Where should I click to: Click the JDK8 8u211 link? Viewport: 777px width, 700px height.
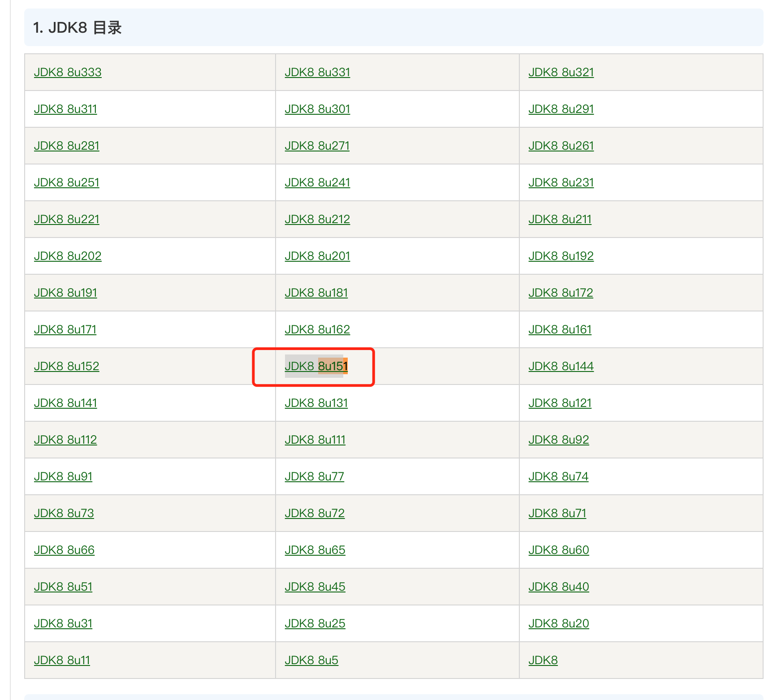(560, 219)
